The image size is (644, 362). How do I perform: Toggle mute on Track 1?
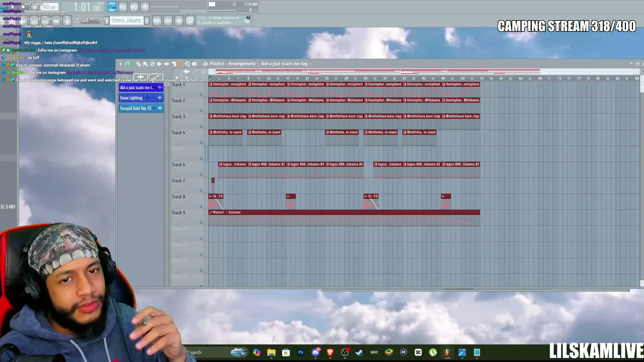pyautogui.click(x=201, y=95)
